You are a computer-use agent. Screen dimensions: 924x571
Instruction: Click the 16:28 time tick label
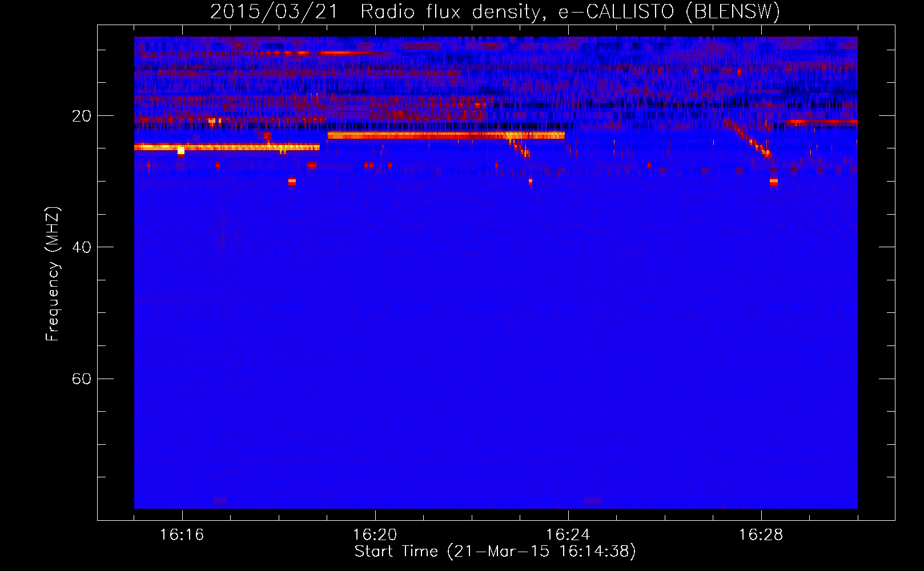click(x=761, y=535)
